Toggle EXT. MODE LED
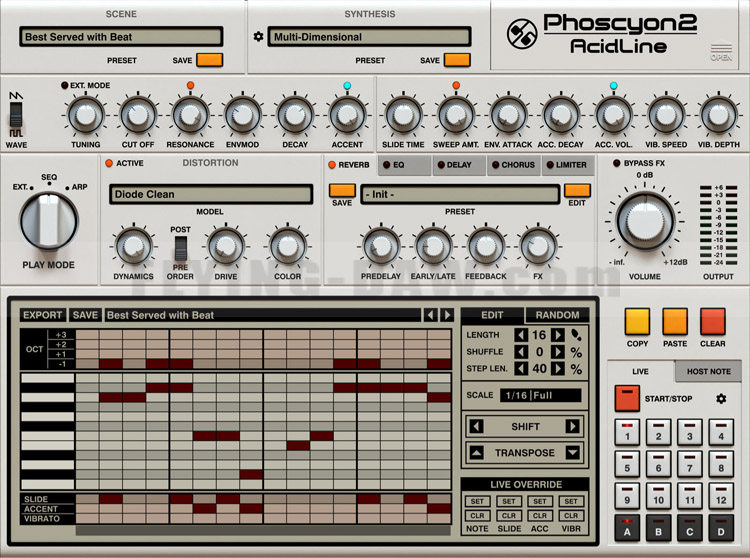 (65, 85)
